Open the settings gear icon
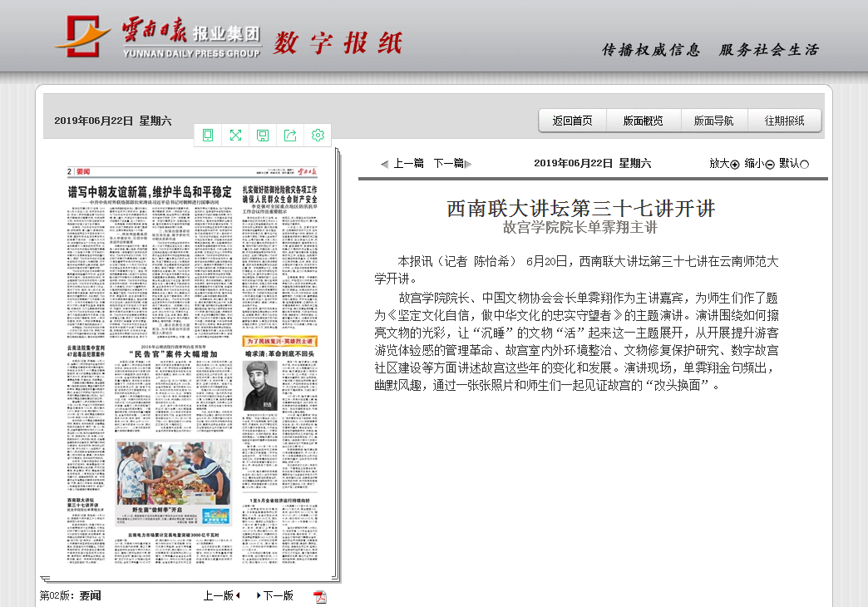This screenshot has height=607, width=868. tap(318, 136)
